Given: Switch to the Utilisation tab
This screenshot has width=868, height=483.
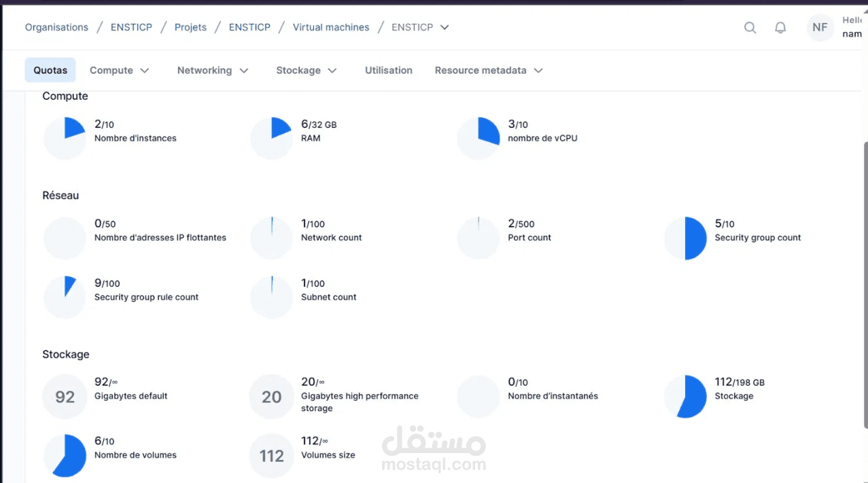Looking at the screenshot, I should pyautogui.click(x=389, y=71).
